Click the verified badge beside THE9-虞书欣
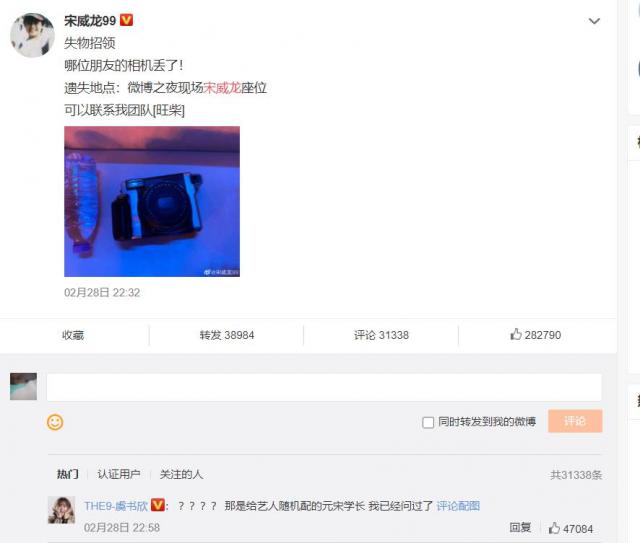 [158, 505]
